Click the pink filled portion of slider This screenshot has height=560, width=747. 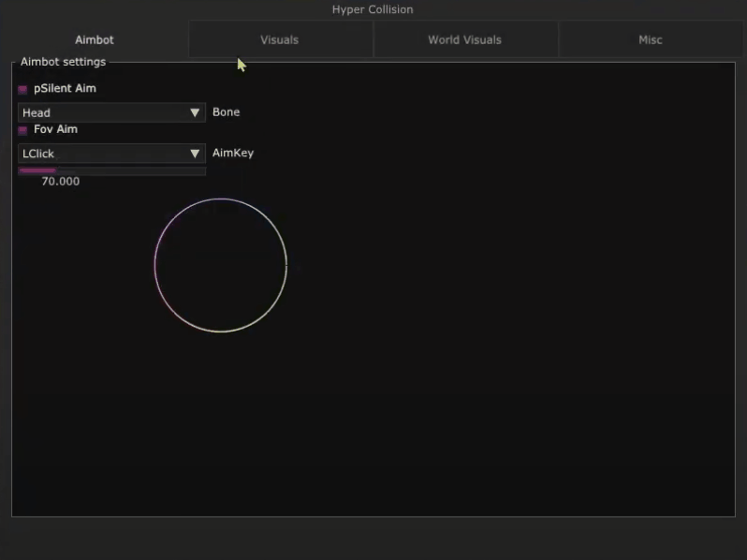[x=37, y=171]
